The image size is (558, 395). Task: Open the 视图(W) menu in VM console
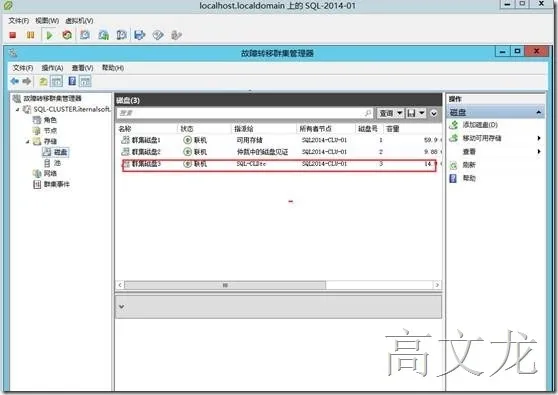[x=47, y=21]
